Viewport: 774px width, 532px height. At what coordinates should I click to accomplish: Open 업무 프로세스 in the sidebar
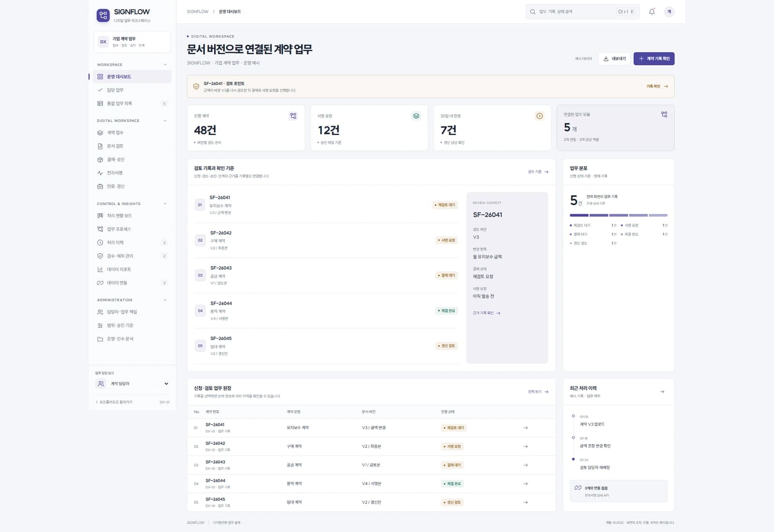132,229
